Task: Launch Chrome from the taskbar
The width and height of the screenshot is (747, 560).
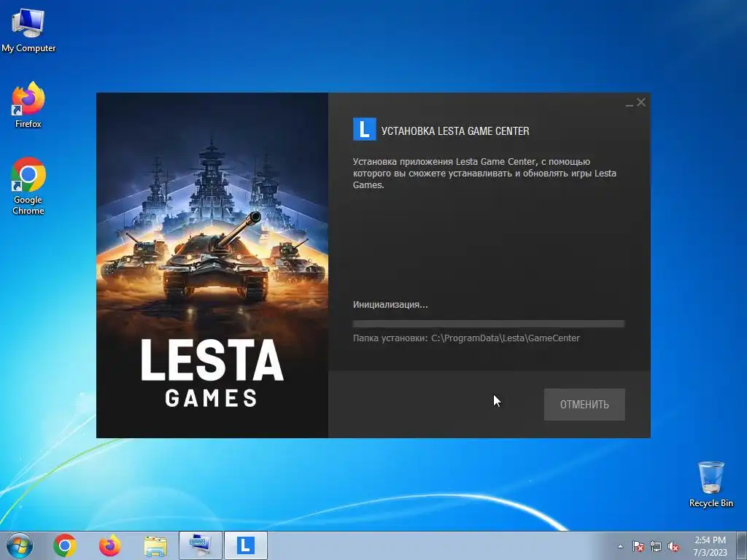Action: point(65,545)
